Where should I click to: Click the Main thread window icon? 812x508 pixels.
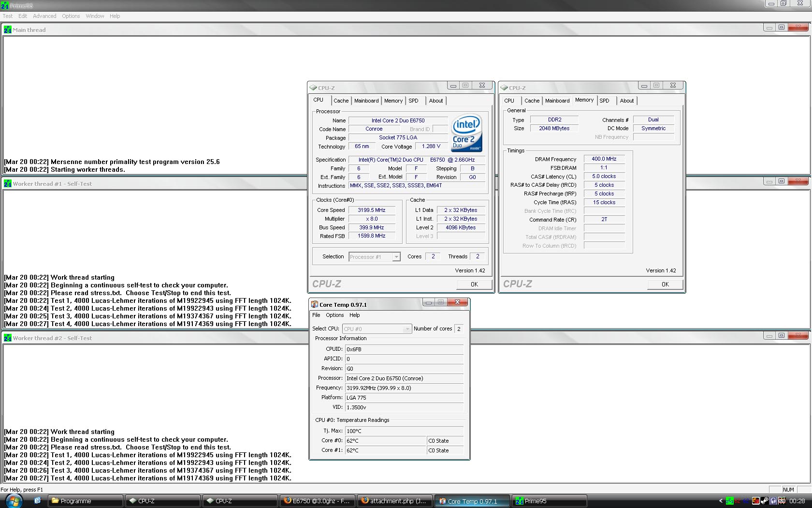[8, 30]
